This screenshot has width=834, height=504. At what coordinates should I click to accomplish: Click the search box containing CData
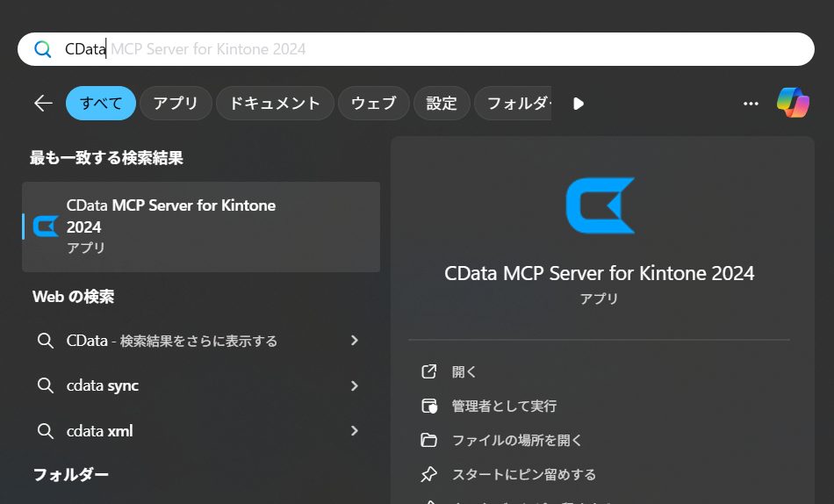(416, 49)
